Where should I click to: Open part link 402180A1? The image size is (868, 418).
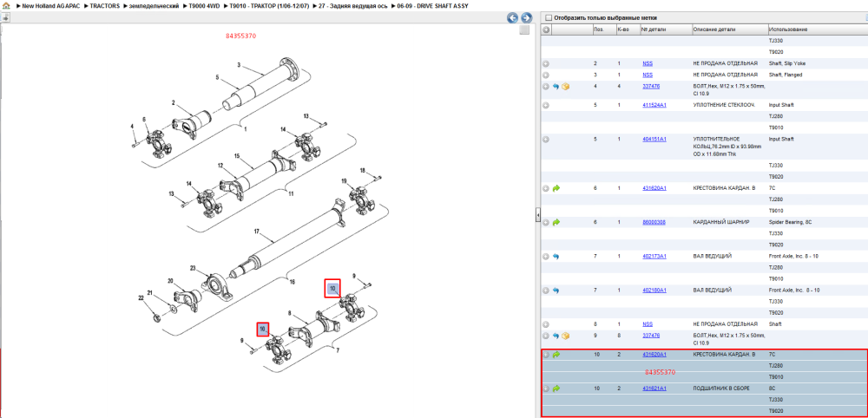tap(654, 291)
